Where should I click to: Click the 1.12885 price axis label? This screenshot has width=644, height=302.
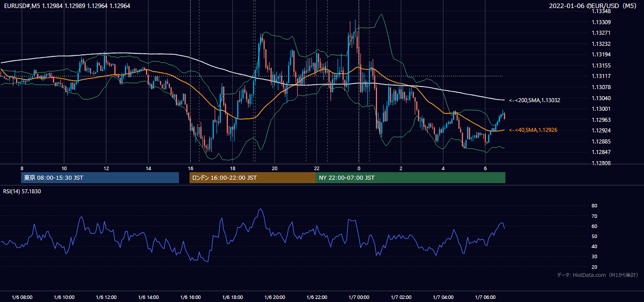pos(601,141)
